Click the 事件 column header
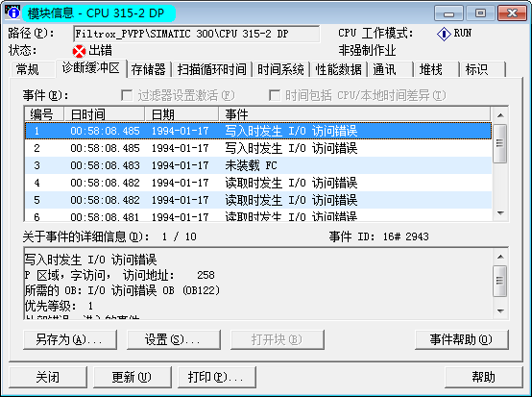 (x=354, y=114)
